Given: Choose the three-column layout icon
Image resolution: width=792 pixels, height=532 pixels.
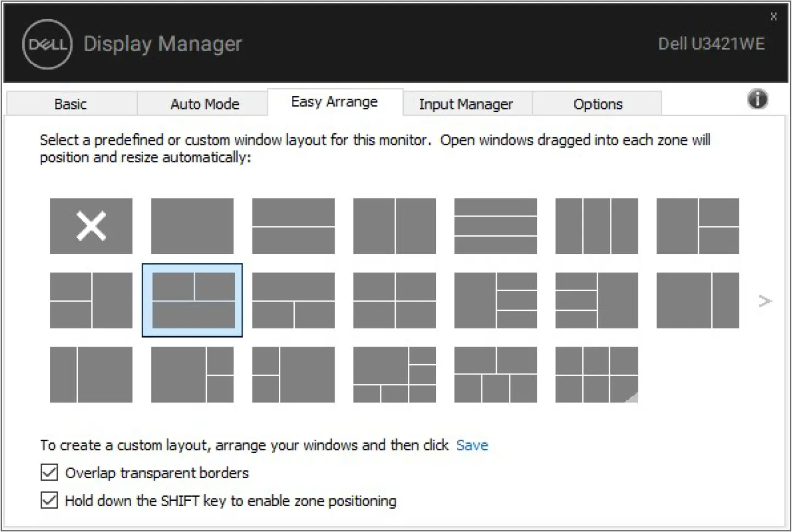Looking at the screenshot, I should pyautogui.click(x=596, y=226).
